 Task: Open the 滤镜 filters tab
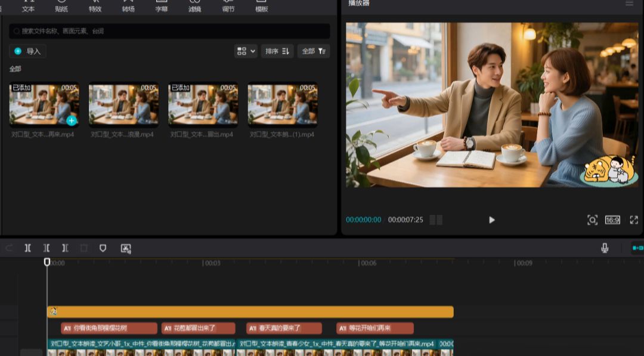[x=194, y=7]
